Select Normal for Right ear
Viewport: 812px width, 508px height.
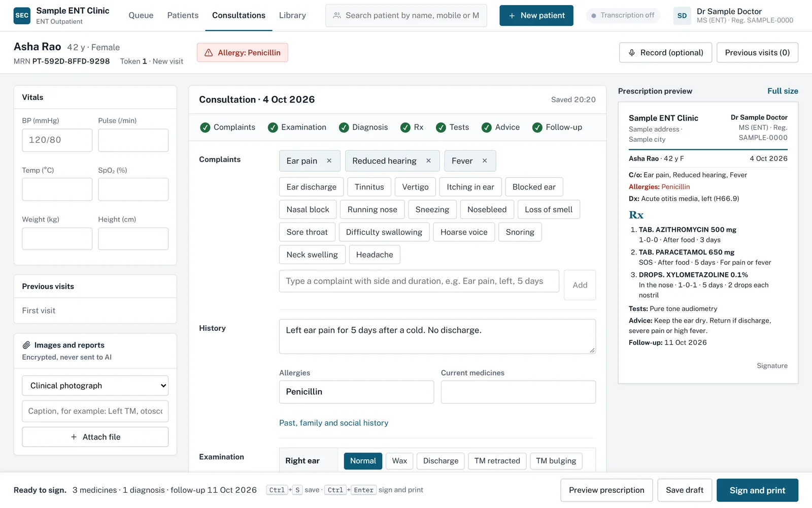pos(363,461)
